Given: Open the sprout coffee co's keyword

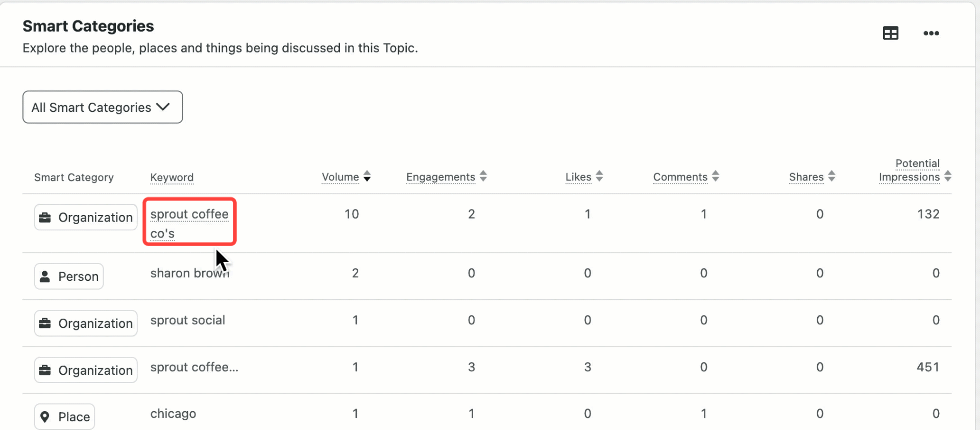Looking at the screenshot, I should (189, 223).
